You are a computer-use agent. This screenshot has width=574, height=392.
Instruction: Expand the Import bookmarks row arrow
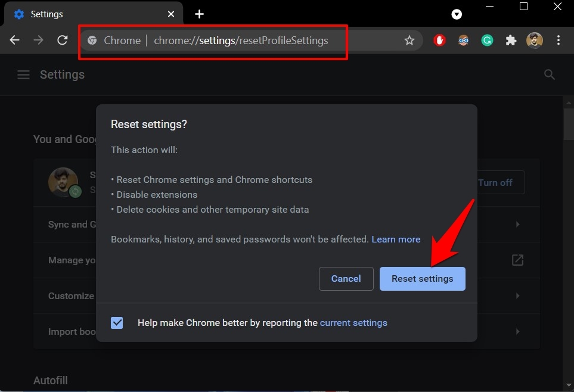click(x=517, y=332)
